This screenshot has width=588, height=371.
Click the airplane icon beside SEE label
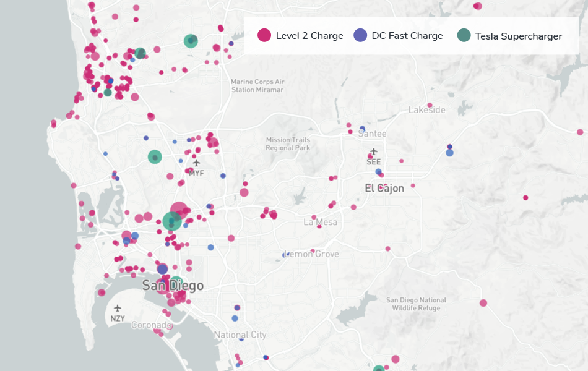(x=373, y=150)
